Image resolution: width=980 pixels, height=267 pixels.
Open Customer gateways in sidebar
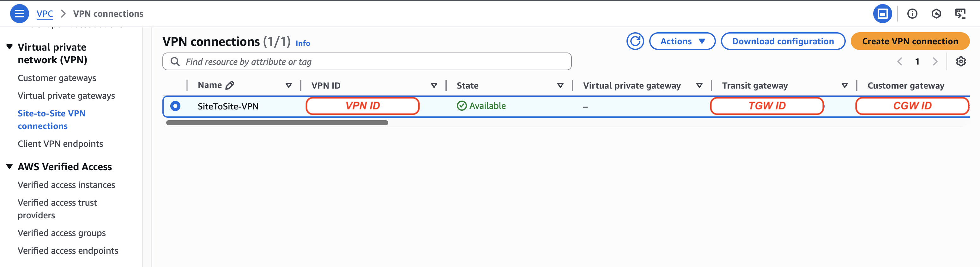pyautogui.click(x=57, y=78)
